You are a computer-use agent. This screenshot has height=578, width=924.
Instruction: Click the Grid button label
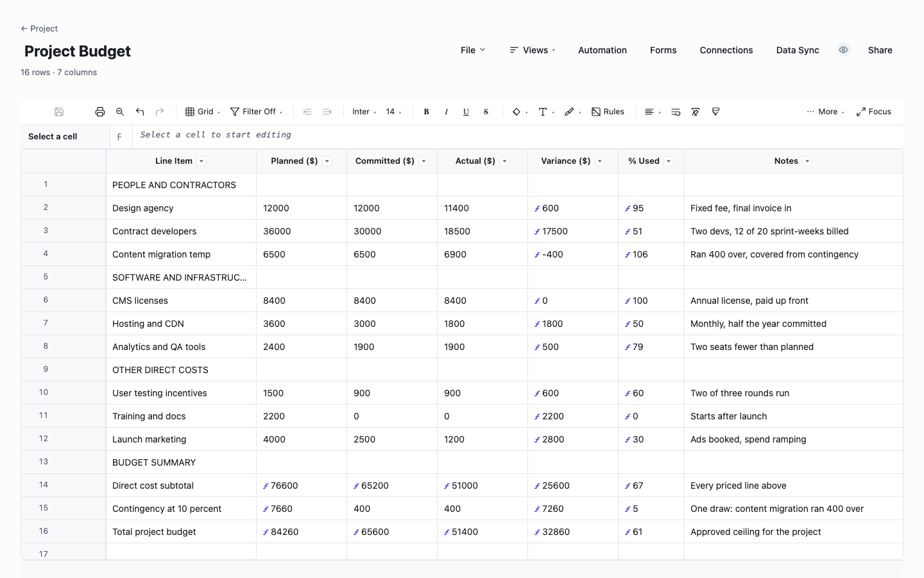point(205,112)
